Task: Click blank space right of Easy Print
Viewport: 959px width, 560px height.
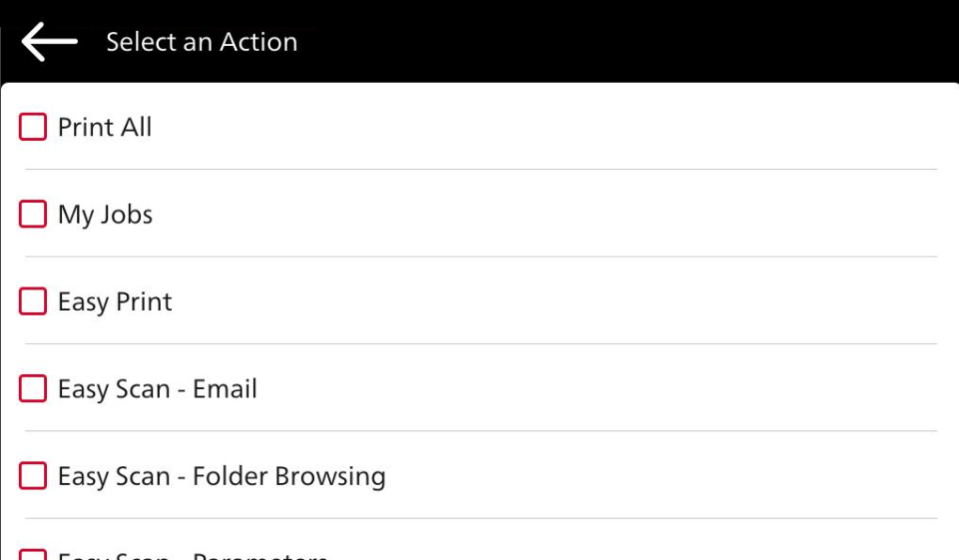Action: tap(564, 302)
